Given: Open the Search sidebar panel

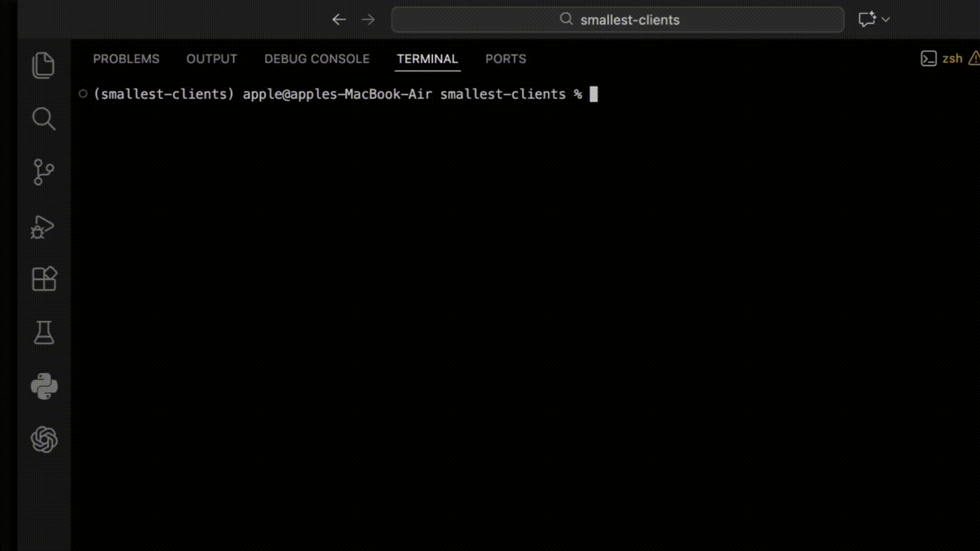Looking at the screenshot, I should [43, 119].
